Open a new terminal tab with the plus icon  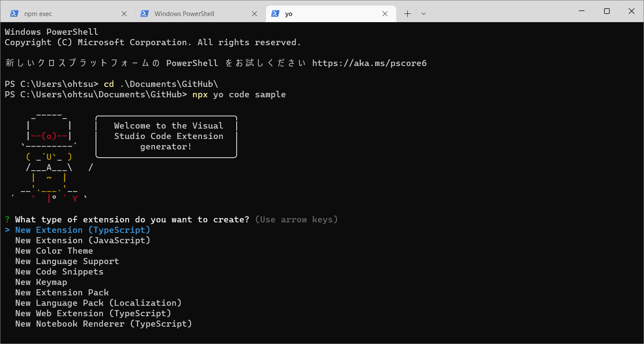coord(407,13)
